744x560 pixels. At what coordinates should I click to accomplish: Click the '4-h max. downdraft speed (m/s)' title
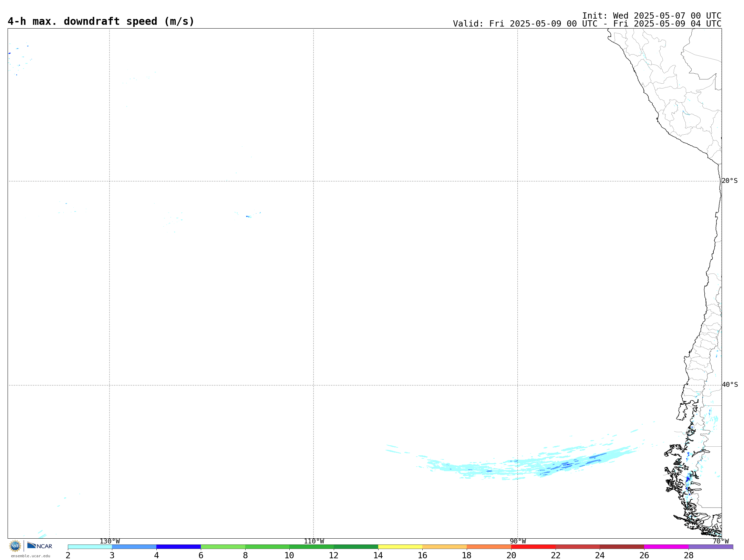[101, 21]
